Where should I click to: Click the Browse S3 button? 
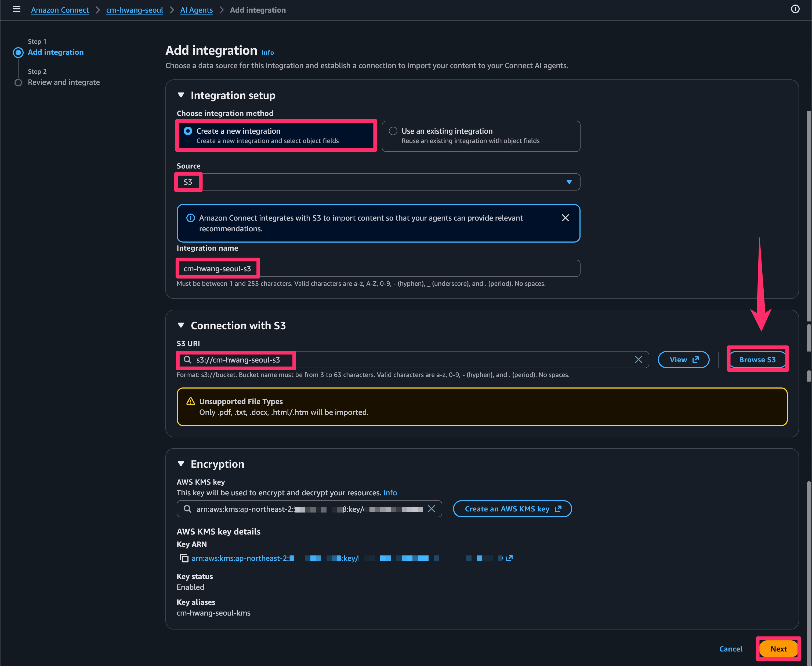[757, 360]
